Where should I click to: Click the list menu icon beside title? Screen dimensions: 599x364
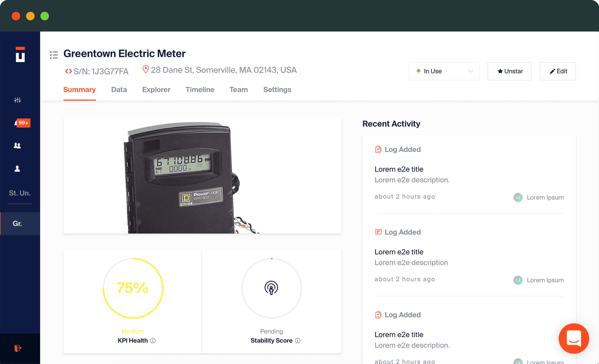pyautogui.click(x=54, y=55)
